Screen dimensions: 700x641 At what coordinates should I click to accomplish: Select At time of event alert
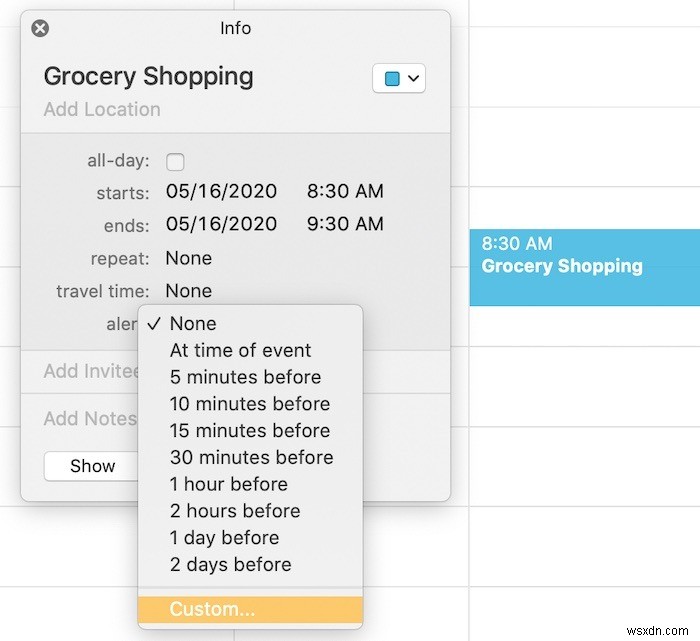[241, 350]
